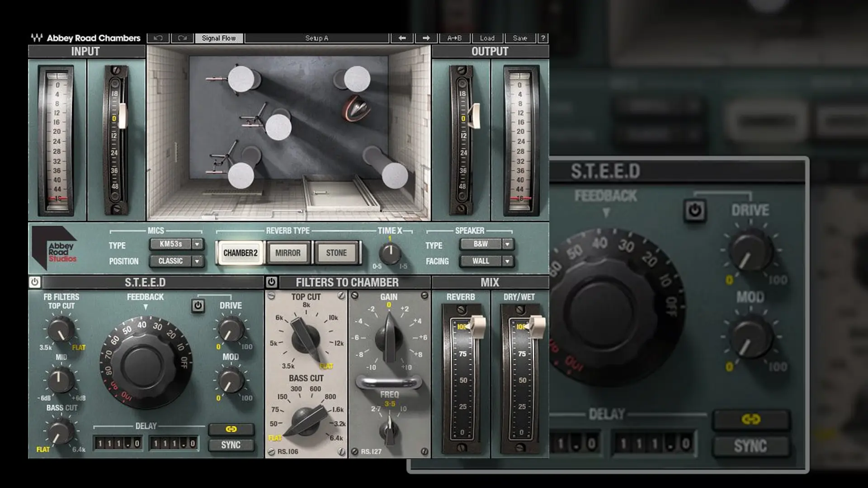The width and height of the screenshot is (868, 488).
Task: Click the right delay time counter
Action: [x=174, y=444]
